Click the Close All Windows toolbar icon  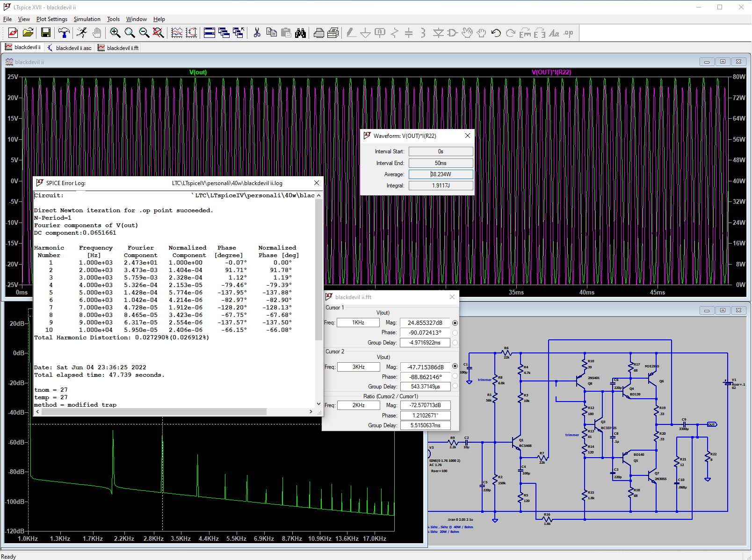[239, 33]
